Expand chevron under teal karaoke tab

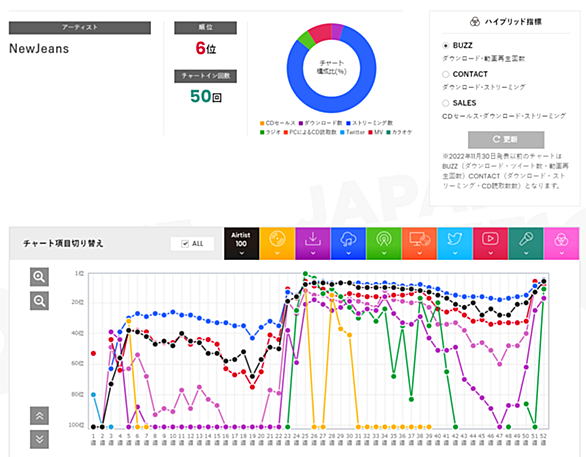pyautogui.click(x=525, y=253)
